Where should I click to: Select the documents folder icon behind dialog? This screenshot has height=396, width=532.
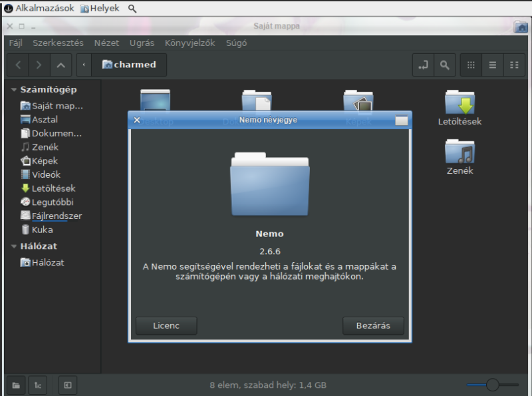257,100
